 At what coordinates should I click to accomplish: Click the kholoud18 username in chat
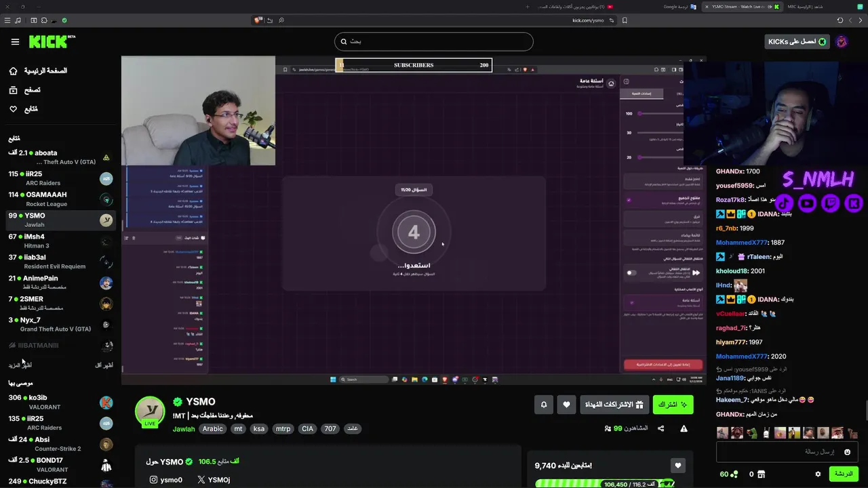point(732,271)
